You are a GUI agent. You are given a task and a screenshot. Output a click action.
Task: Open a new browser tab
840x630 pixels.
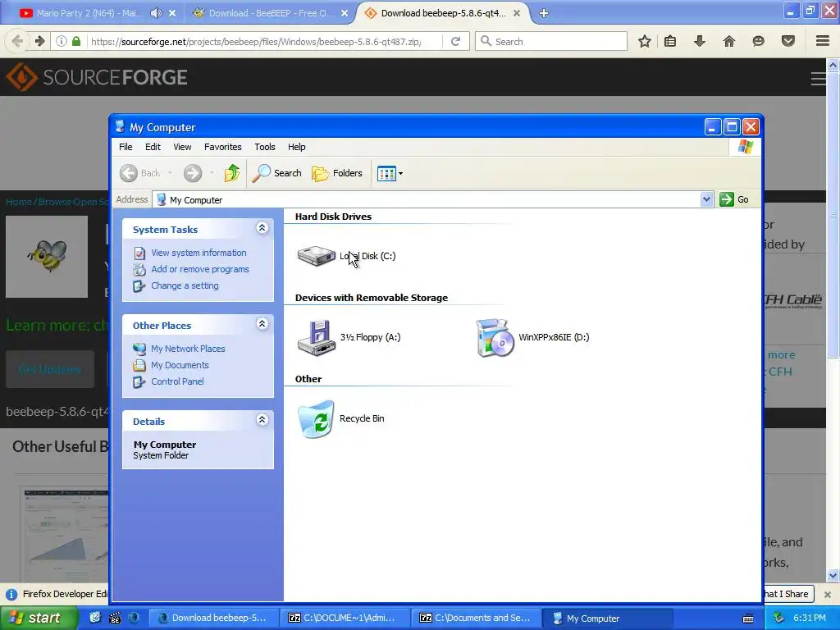coord(544,13)
